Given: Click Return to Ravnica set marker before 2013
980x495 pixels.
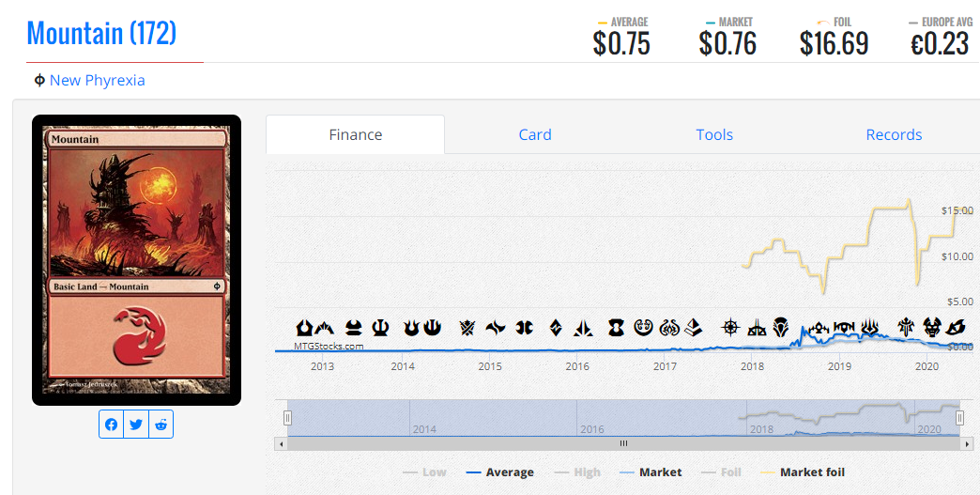Looking at the screenshot, I should (304, 327).
